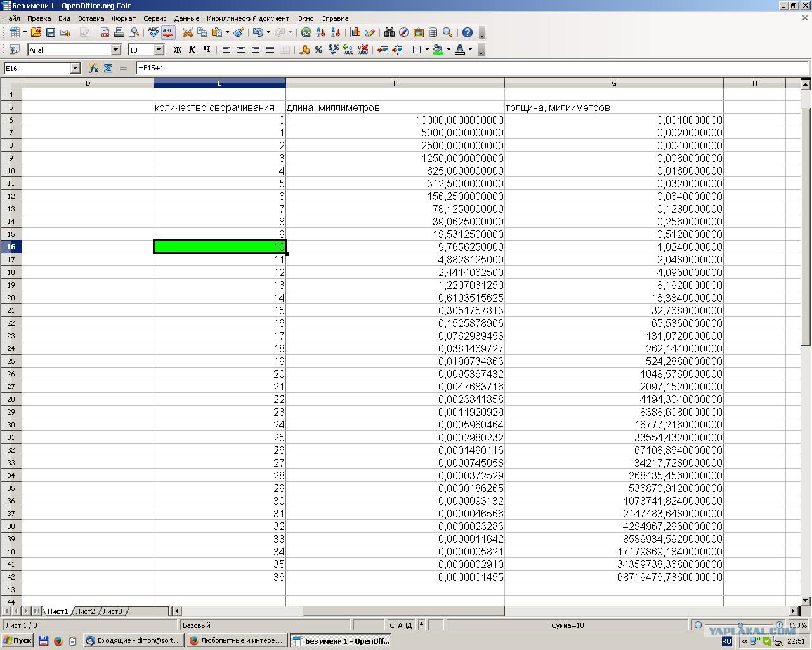This screenshot has width=812, height=650.
Task: Open the Входящие taskbar window
Action: click(134, 640)
